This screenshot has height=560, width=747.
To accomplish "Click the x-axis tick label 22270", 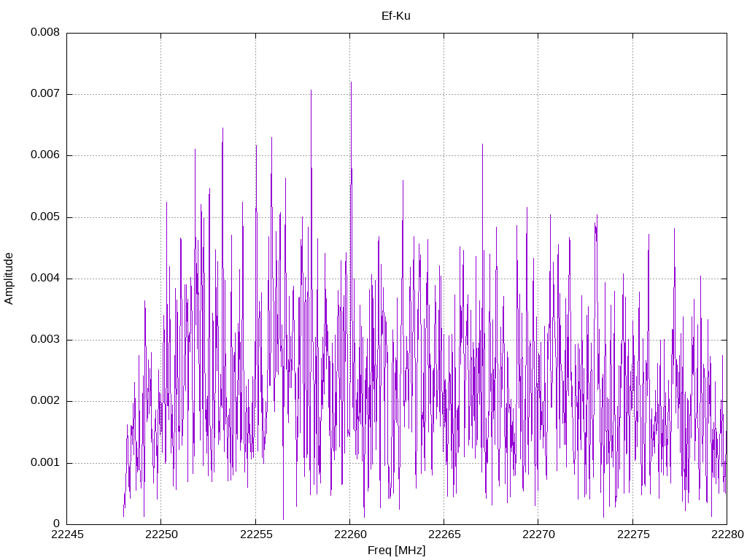I will coord(538,534).
